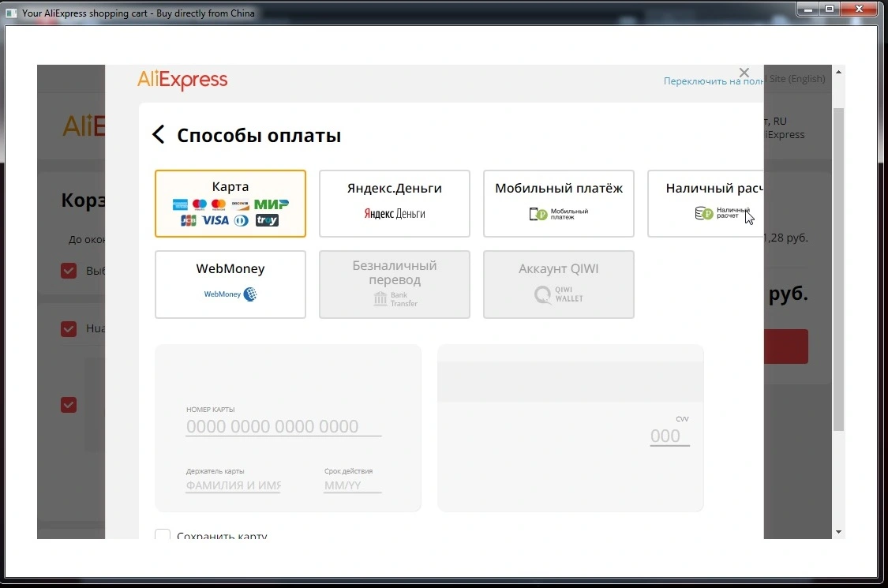Click the Яндекс Деньги logo
This screenshot has width=888, height=588.
(394, 214)
